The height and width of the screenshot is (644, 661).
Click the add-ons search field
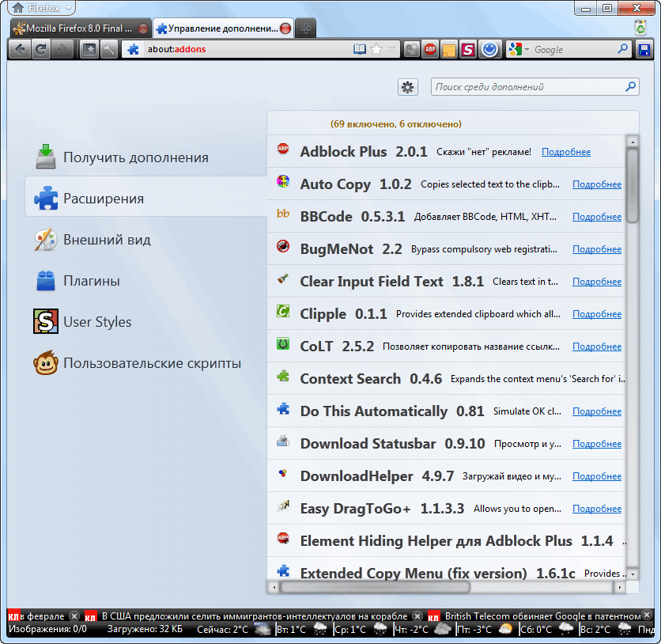point(528,87)
